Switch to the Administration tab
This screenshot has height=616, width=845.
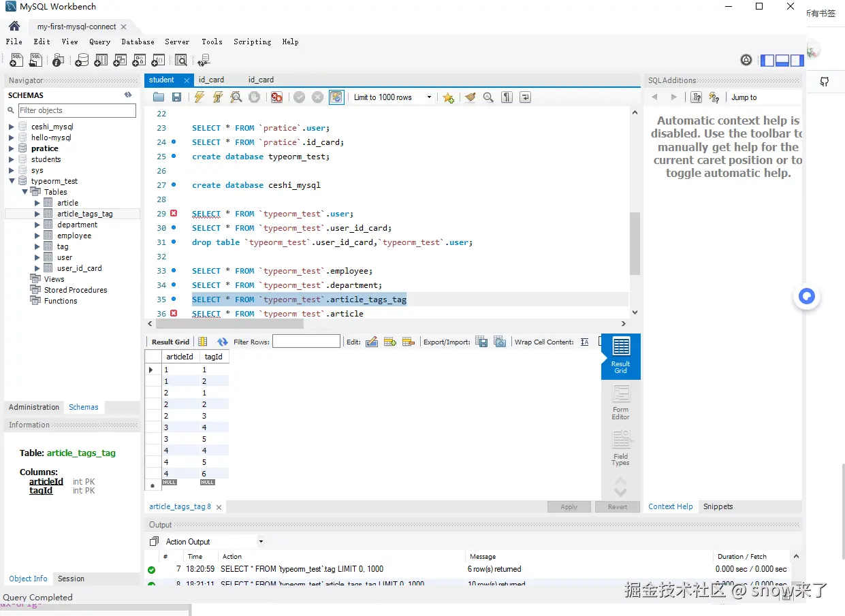pos(34,407)
